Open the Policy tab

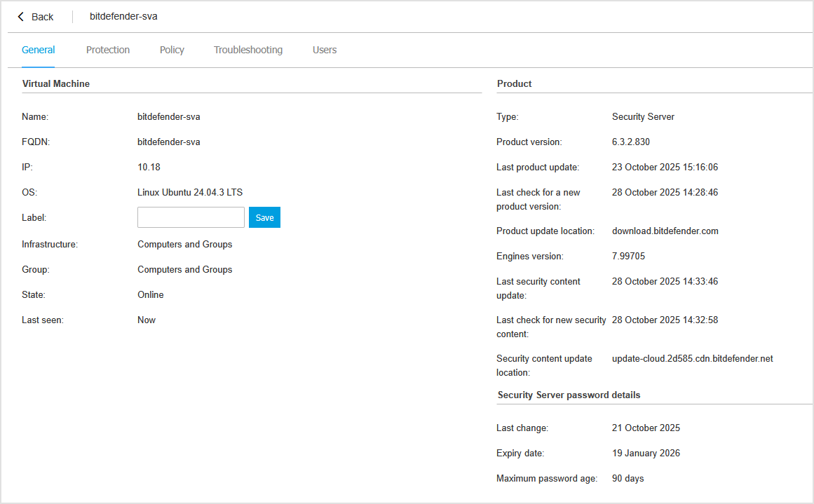point(171,50)
